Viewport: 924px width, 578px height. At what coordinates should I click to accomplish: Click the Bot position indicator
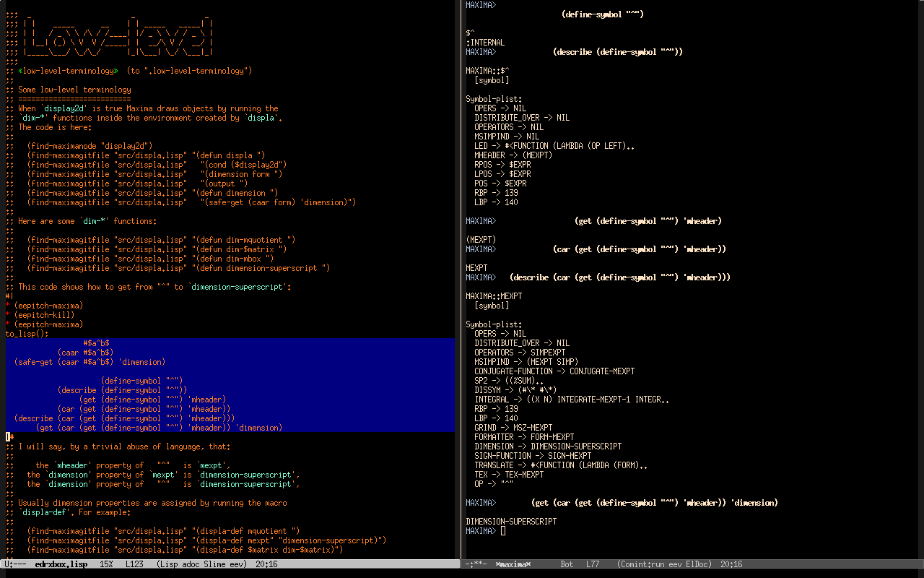pyautogui.click(x=567, y=564)
